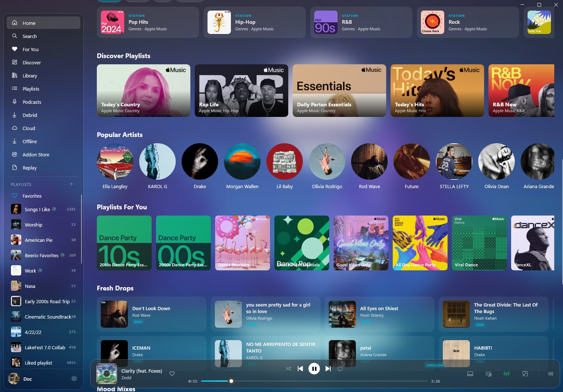Open Replay in the sidebar

click(43, 168)
